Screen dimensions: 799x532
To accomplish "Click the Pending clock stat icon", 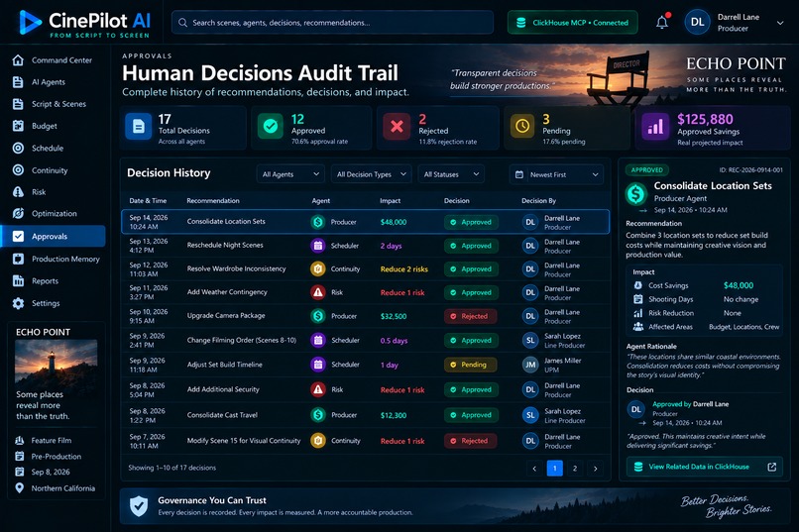I will pyautogui.click(x=522, y=126).
